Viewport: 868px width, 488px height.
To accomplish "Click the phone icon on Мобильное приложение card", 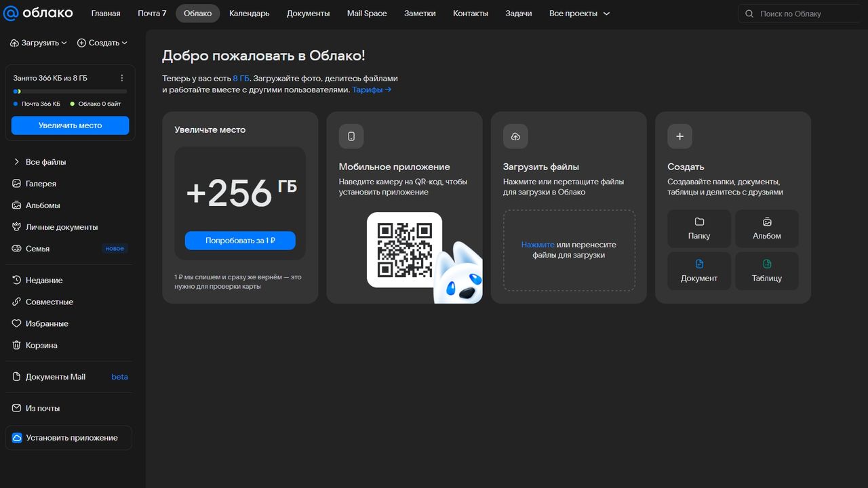I will (x=351, y=136).
